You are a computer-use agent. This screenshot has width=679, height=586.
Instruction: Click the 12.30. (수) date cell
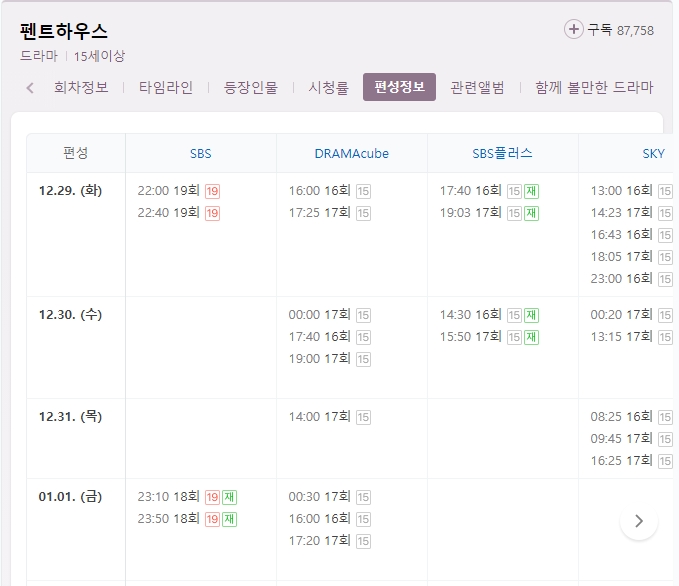tap(70, 314)
